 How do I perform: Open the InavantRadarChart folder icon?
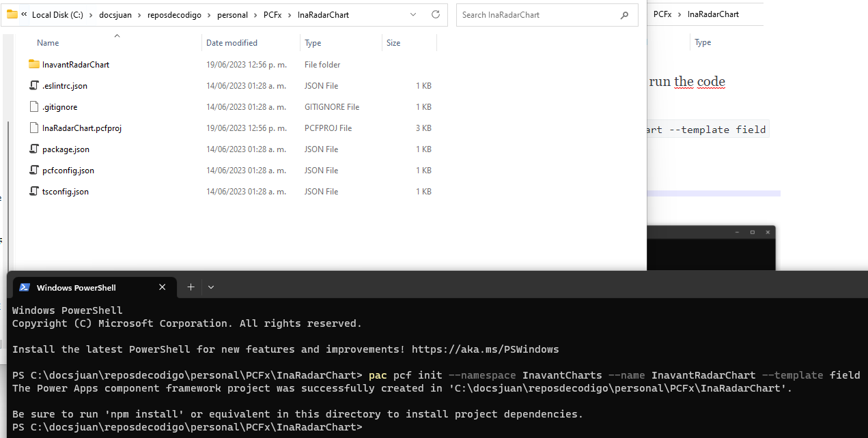33,64
